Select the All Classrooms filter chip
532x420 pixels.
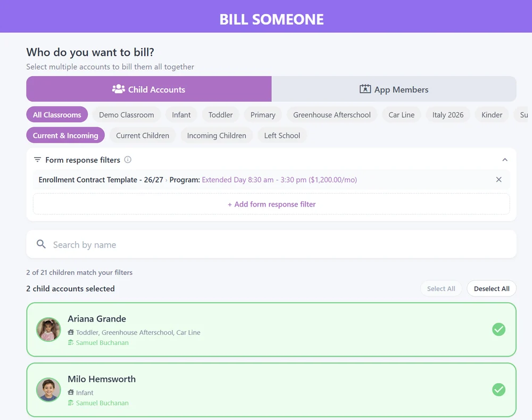pyautogui.click(x=57, y=115)
